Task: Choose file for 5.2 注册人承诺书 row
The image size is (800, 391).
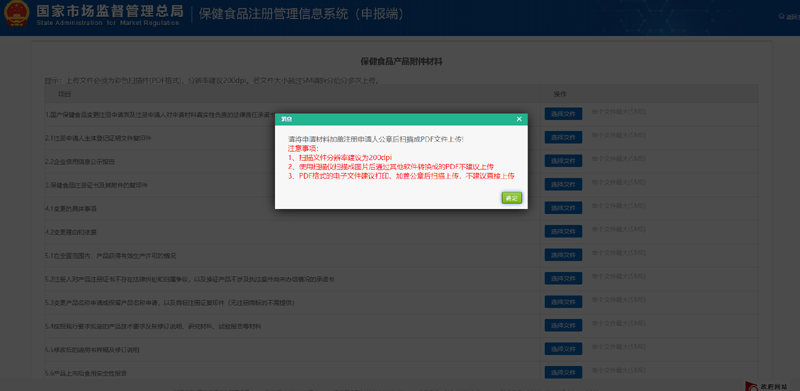Action: click(563, 278)
